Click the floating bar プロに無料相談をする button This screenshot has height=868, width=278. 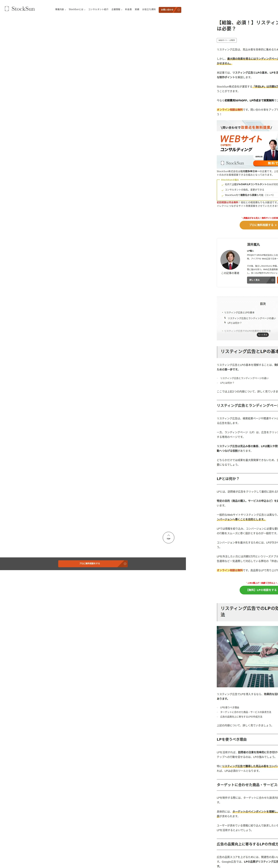pos(93,564)
